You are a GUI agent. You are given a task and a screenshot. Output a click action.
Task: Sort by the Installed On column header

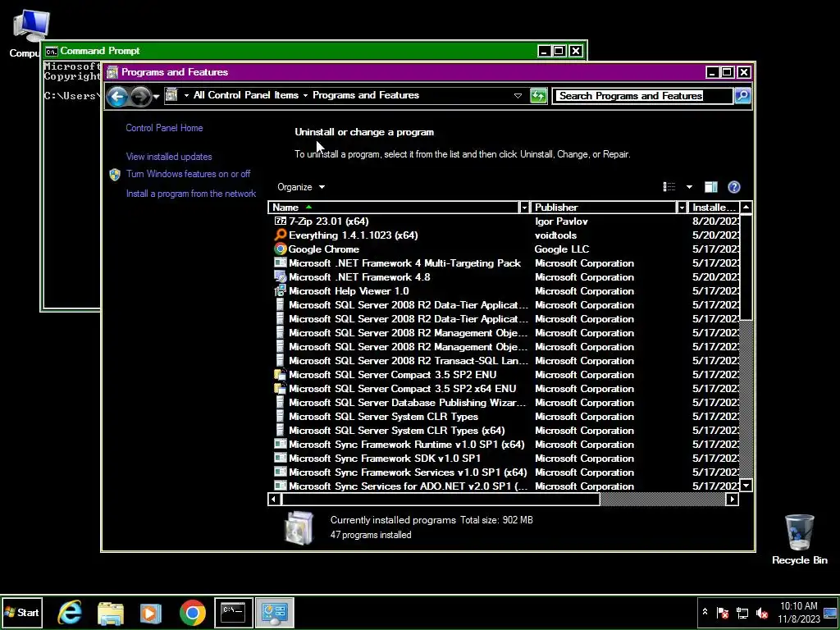click(714, 208)
